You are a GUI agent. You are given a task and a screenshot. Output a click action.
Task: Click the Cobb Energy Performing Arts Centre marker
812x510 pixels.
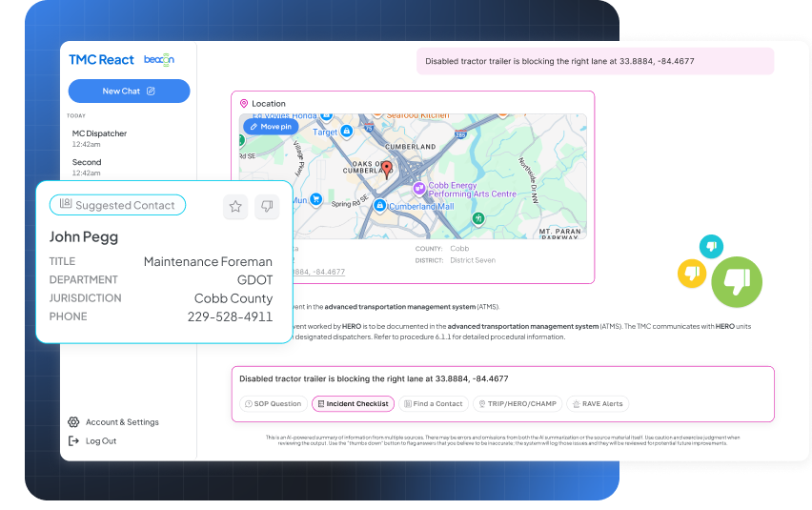coord(419,189)
